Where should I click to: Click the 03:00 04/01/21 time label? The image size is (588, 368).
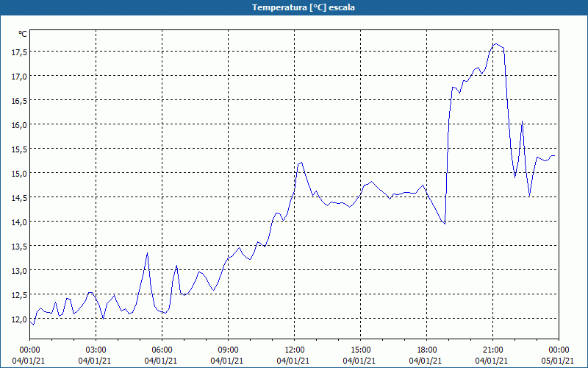click(x=95, y=355)
